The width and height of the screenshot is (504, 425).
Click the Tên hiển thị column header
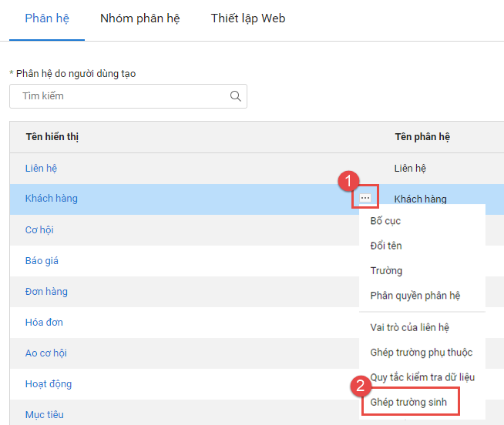[52, 136]
